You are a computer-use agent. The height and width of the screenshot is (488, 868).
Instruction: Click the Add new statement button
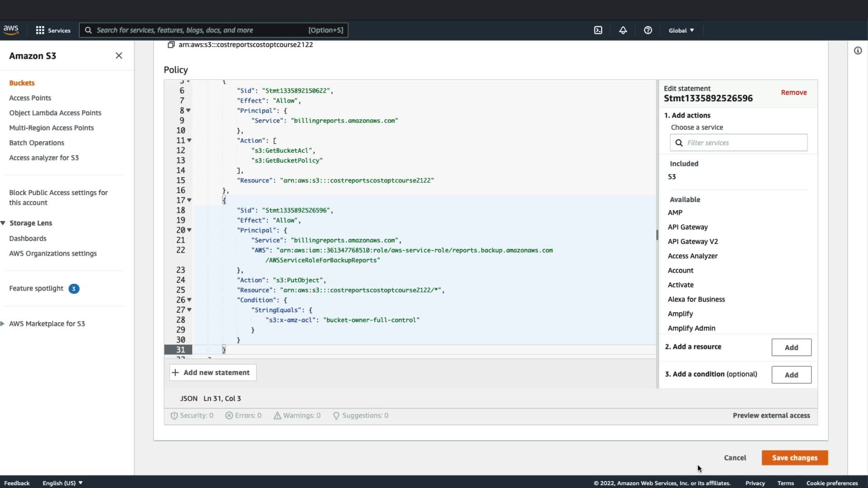(x=212, y=373)
